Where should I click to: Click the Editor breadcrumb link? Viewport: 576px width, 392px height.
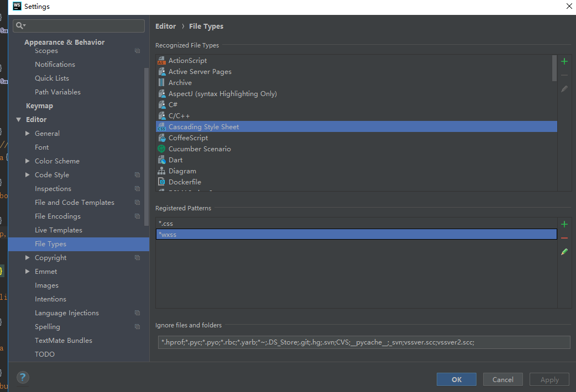166,26
